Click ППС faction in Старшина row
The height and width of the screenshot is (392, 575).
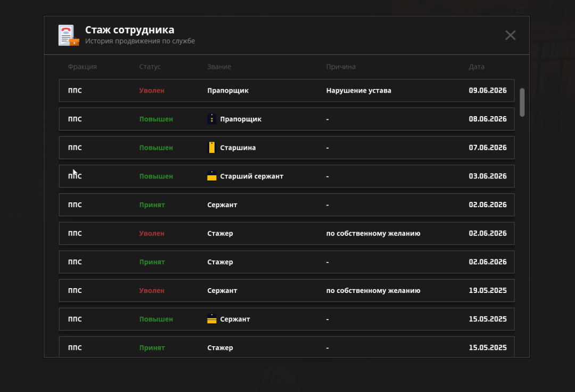(x=75, y=148)
